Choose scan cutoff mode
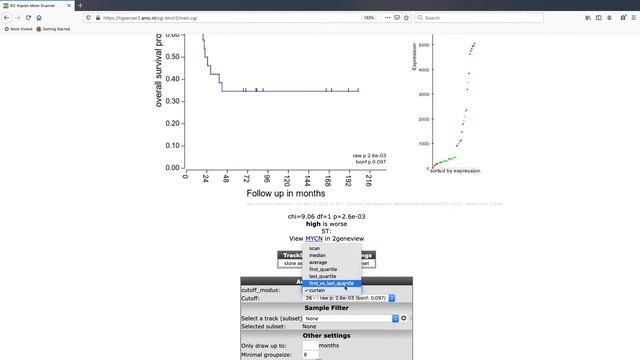 (x=331, y=248)
